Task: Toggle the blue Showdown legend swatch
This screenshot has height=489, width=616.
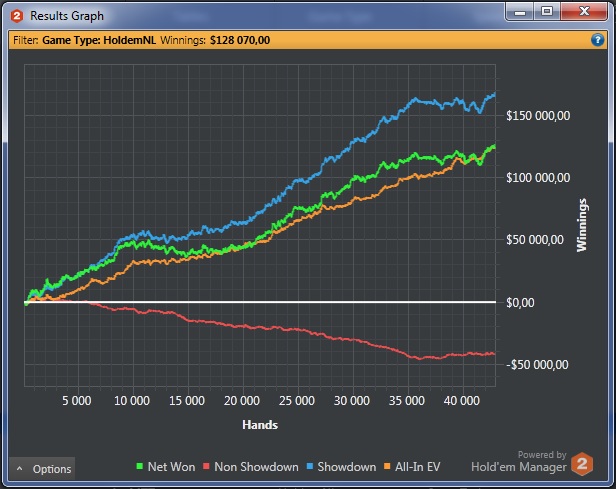Action: point(310,466)
